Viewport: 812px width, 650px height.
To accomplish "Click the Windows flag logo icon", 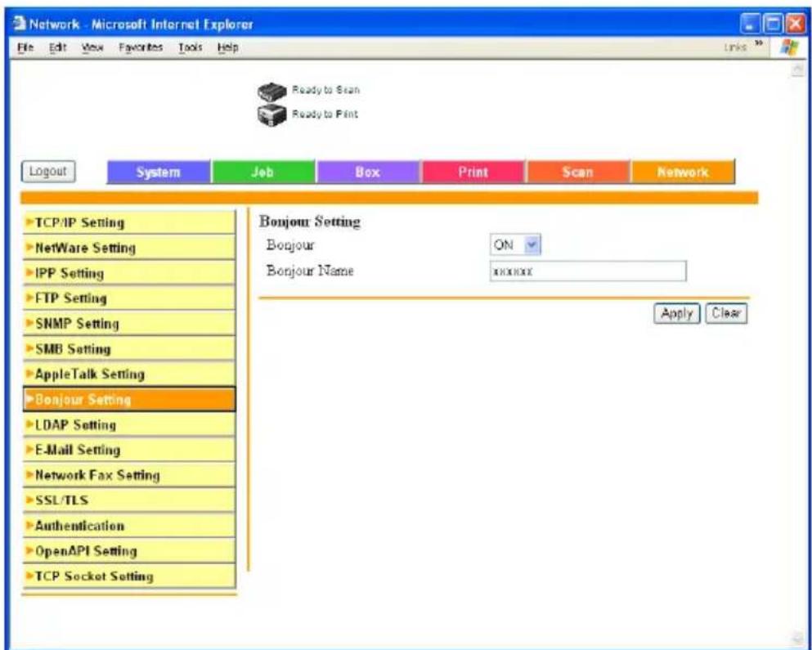I will point(790,47).
